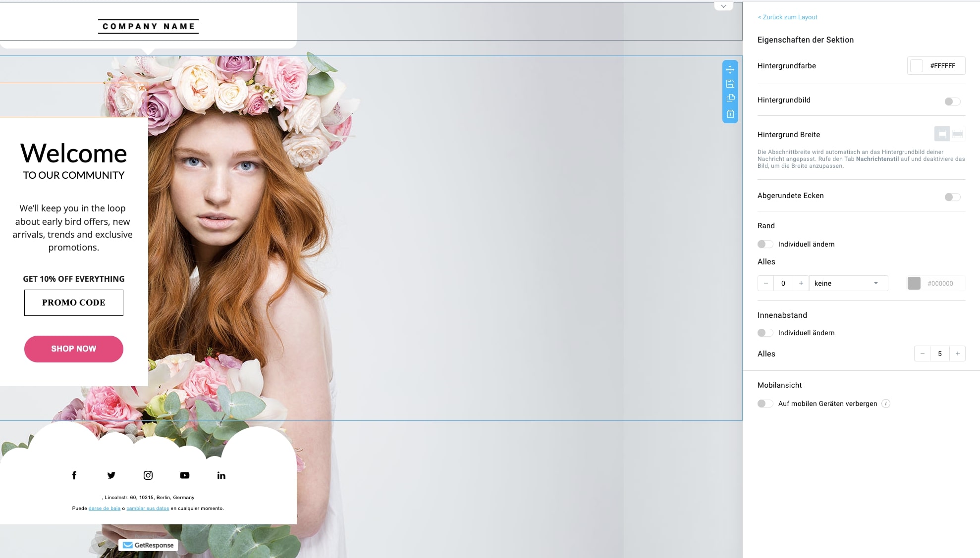The width and height of the screenshot is (980, 558).
Task: Click the info icon beside mobile hide option
Action: (886, 404)
